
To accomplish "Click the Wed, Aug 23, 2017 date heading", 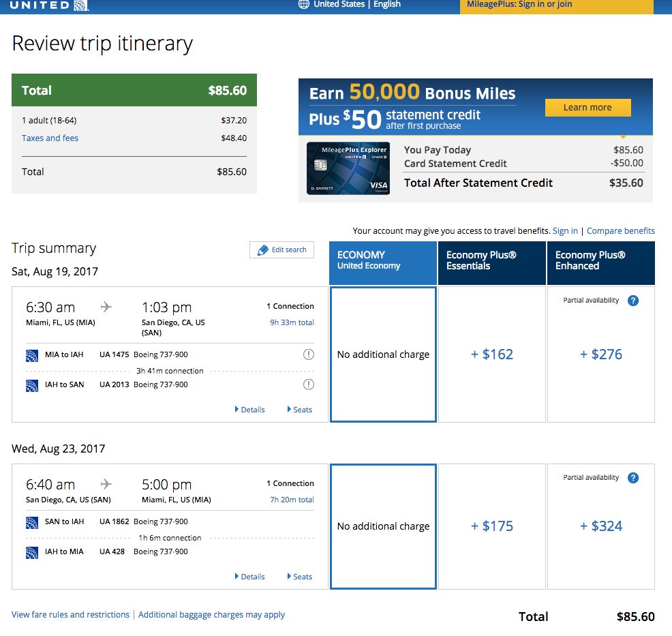I will 59,449.
